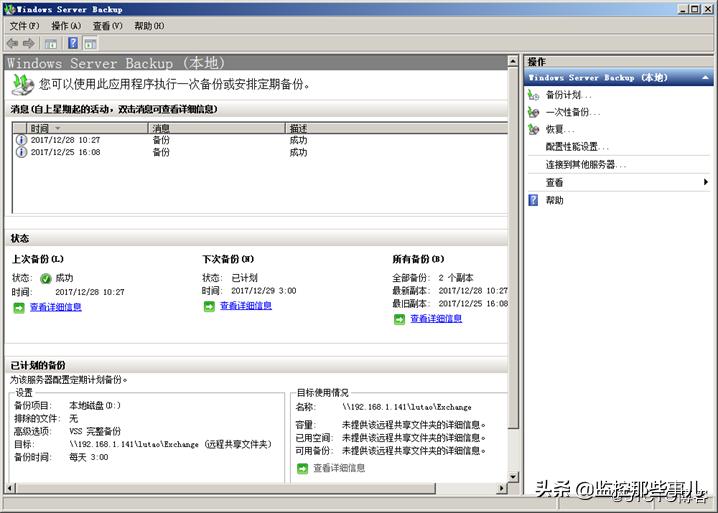Click the 备份 message cell of the 2017/12/25 row
Screen dimensions: 718x513
pyautogui.click(x=161, y=152)
